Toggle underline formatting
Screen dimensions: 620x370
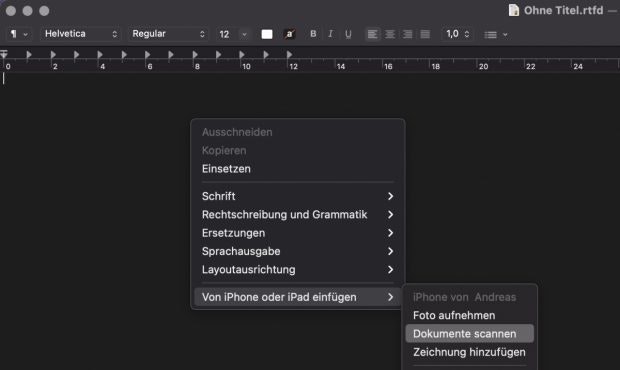pos(348,34)
